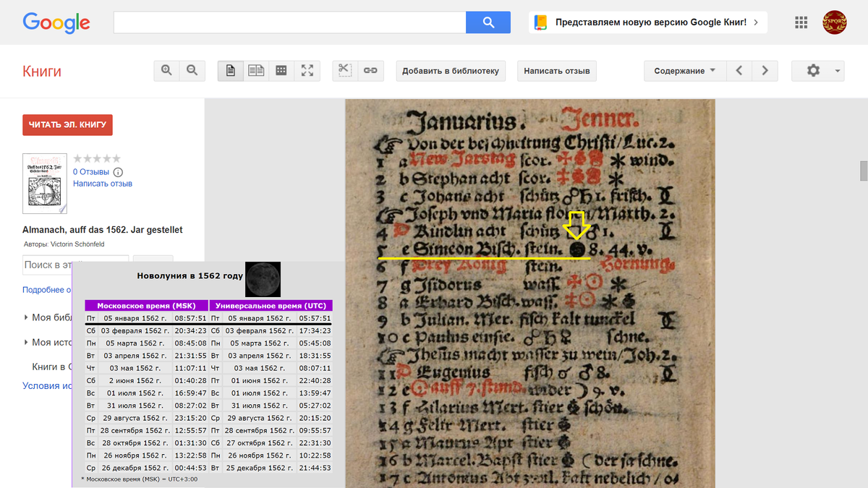Expand the Моя история sidebar item
Screen dimensions: 868x488
click(x=47, y=342)
